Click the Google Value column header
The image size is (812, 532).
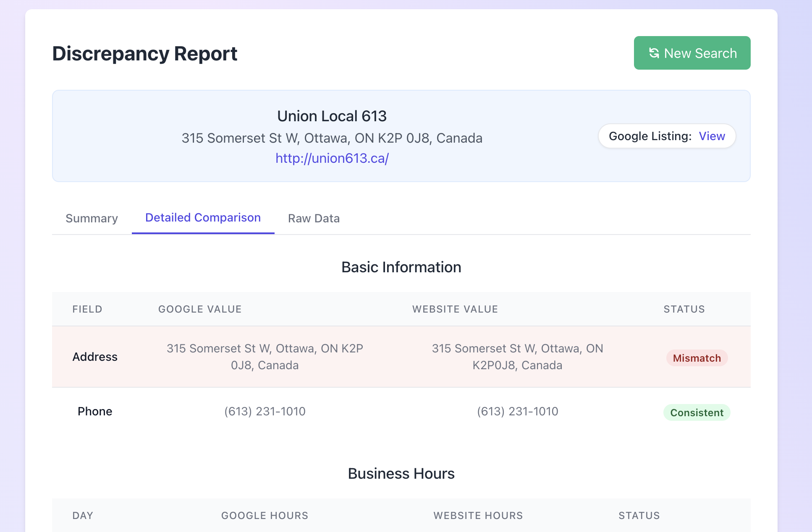[200, 309]
